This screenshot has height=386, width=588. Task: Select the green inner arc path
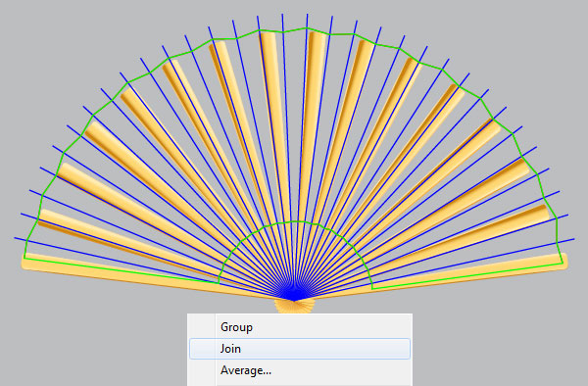pos(295,221)
